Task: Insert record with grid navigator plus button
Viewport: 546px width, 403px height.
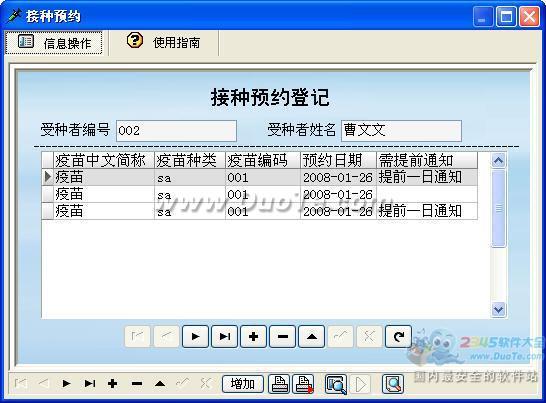Action: click(x=254, y=336)
